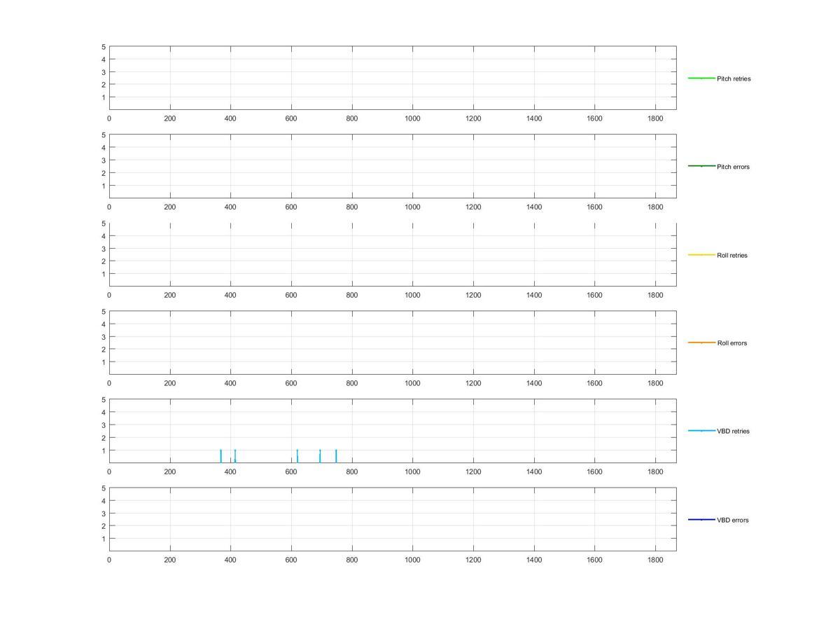Click the Pitch retries legend label
The image size is (840, 620).
click(x=734, y=78)
